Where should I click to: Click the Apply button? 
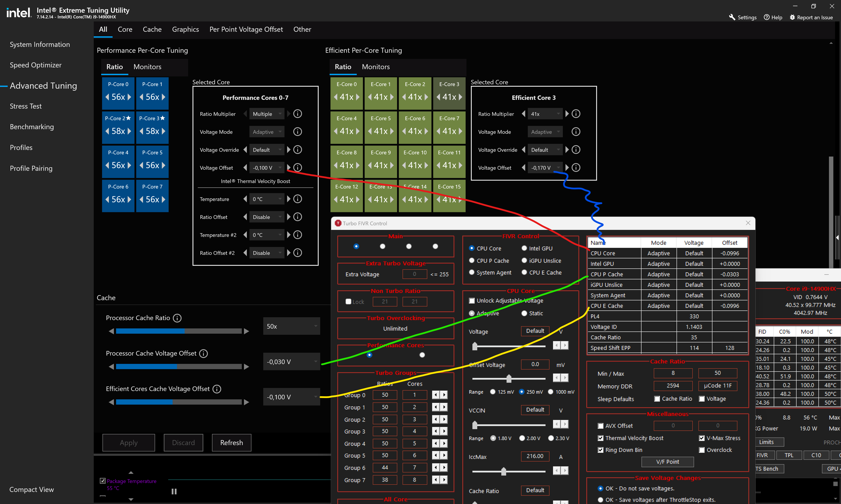coord(129,442)
